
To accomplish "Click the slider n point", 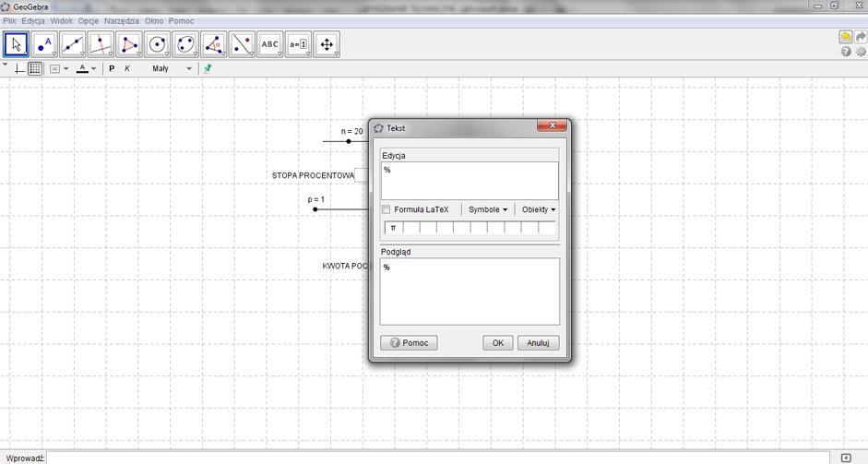I will [348, 141].
